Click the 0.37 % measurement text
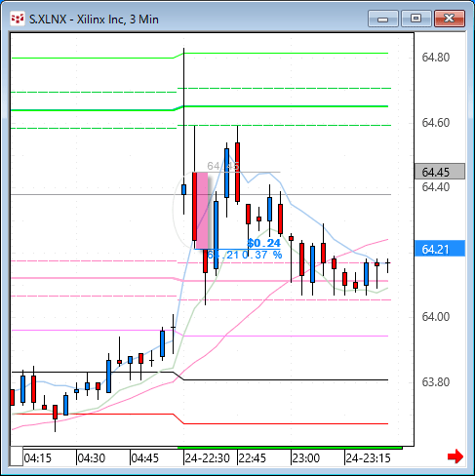The height and width of the screenshot is (476, 475). 262,255
